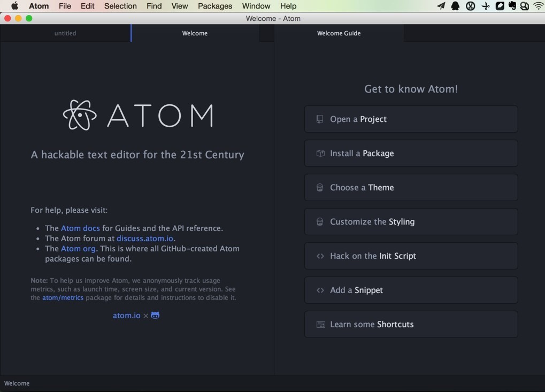
Task: Click the keyboard icon beside Learn some Shortcuts
Action: click(320, 325)
